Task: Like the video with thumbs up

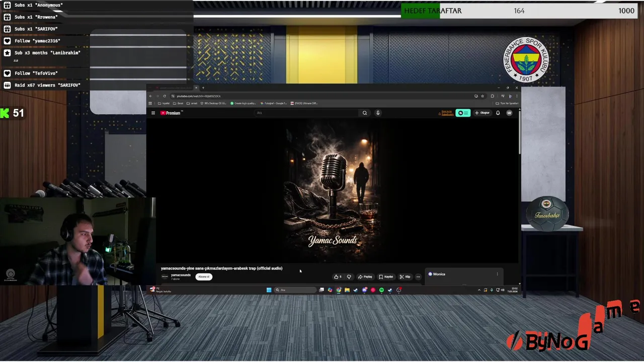Action: [x=338, y=277]
